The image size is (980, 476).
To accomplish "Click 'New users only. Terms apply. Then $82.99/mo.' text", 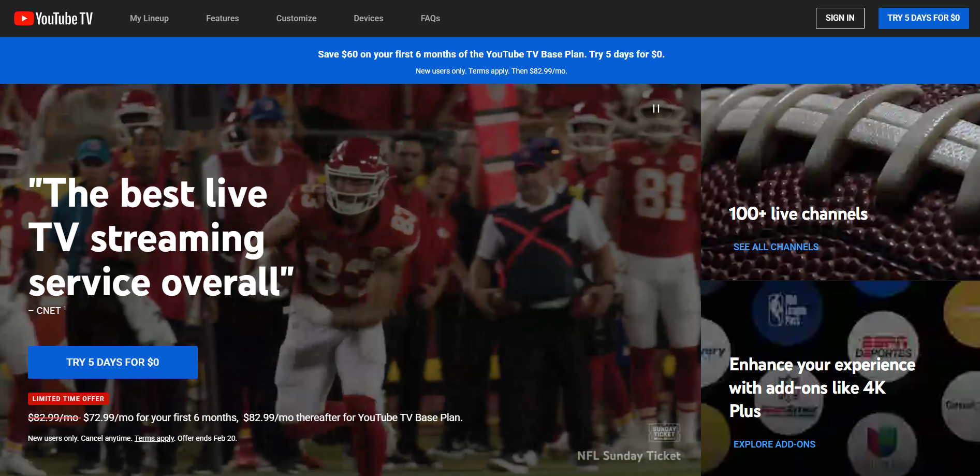I will click(x=491, y=71).
